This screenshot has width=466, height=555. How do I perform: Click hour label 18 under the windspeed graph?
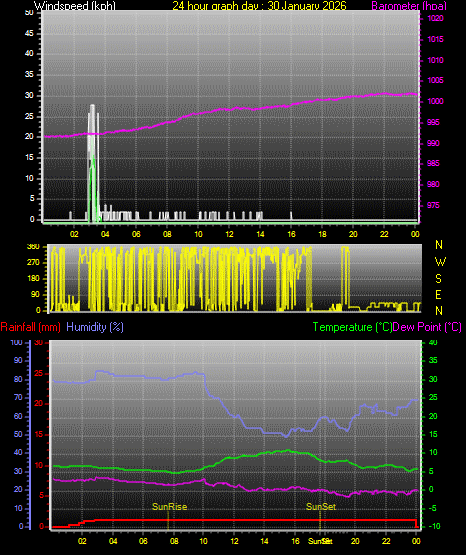click(322, 234)
